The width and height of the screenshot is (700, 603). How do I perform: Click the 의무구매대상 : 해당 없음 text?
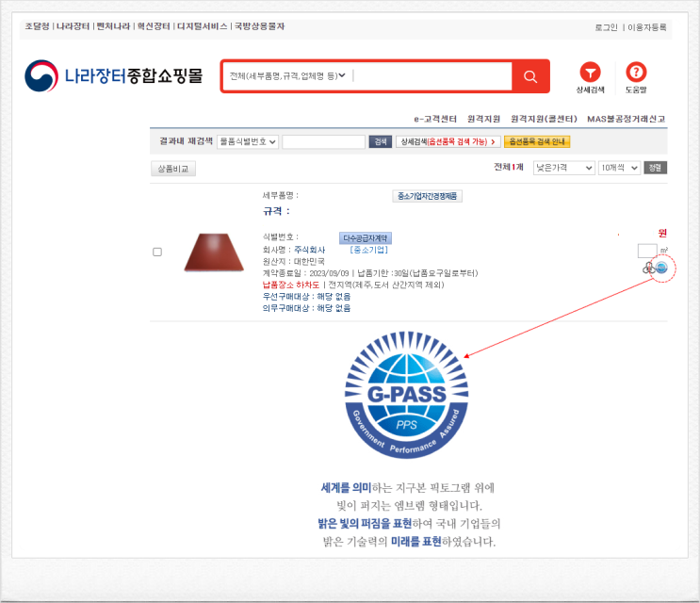(306, 308)
